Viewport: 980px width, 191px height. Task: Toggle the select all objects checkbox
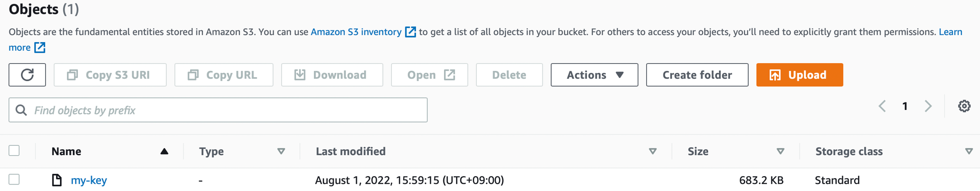tap(14, 150)
